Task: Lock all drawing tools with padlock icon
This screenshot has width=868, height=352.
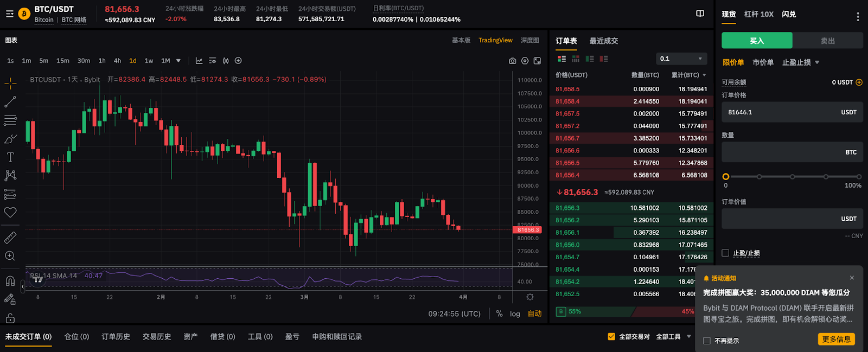Action: tap(10, 318)
